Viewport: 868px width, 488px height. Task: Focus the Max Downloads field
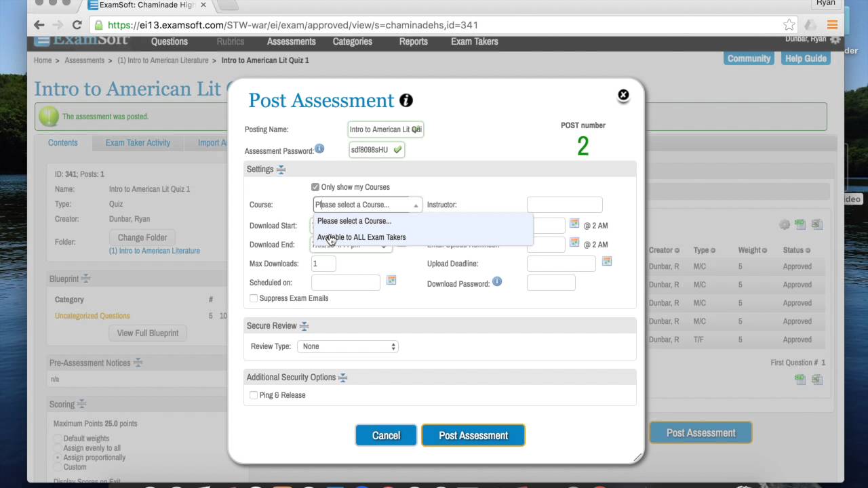tap(323, 264)
